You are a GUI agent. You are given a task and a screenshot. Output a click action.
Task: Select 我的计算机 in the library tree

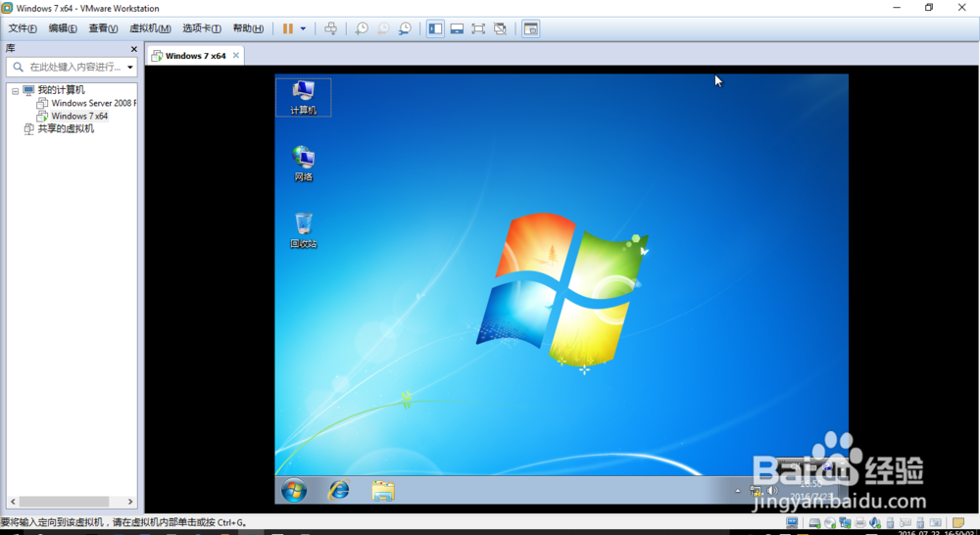[61, 90]
